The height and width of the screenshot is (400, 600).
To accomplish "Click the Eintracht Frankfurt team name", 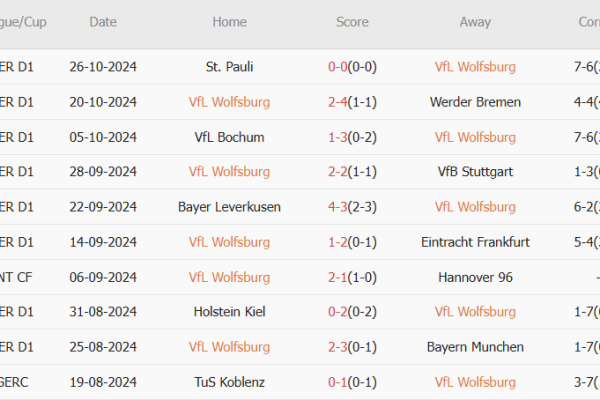I will pyautogui.click(x=475, y=242).
